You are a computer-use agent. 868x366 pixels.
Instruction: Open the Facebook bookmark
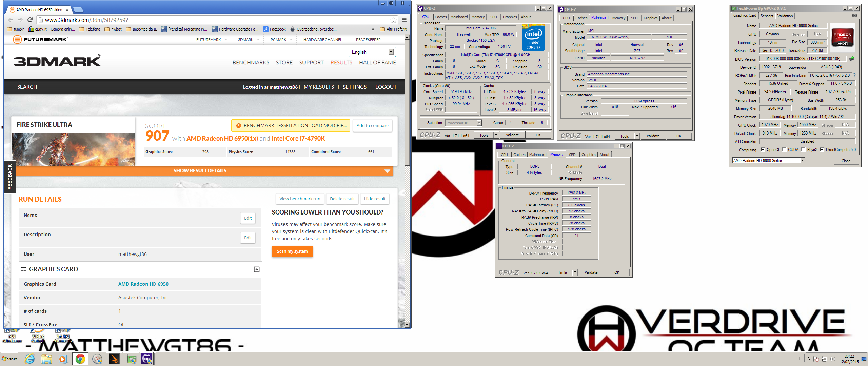(274, 29)
